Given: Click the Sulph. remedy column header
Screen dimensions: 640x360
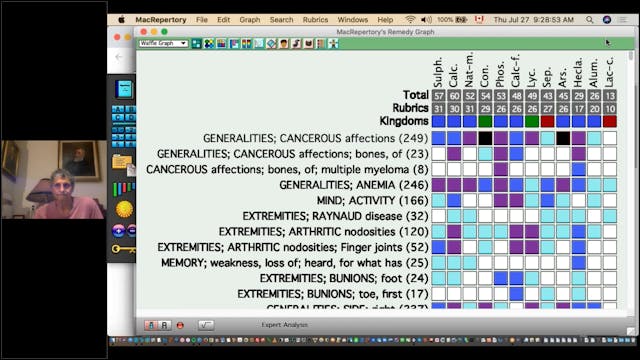Looking at the screenshot, I should coord(438,72).
